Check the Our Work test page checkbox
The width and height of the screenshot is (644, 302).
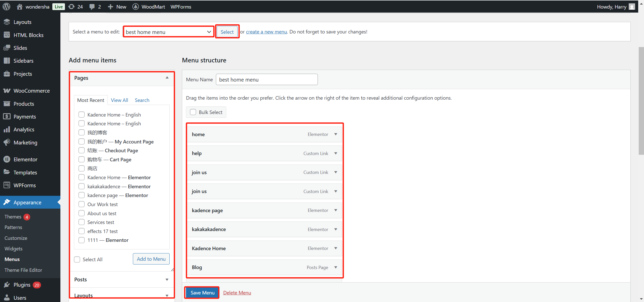81,204
